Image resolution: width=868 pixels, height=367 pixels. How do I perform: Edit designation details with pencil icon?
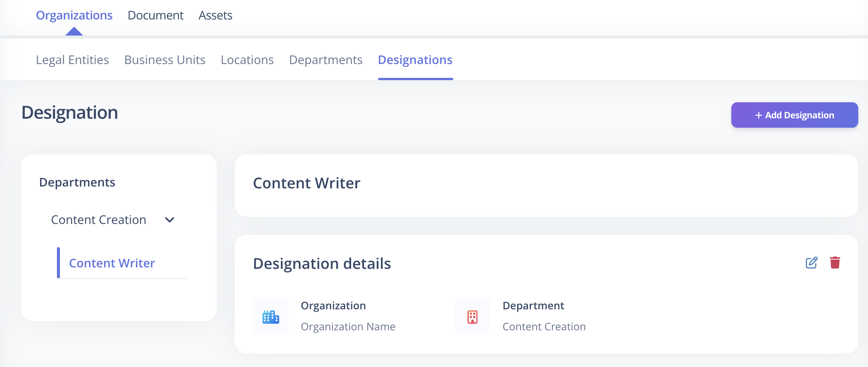(811, 263)
